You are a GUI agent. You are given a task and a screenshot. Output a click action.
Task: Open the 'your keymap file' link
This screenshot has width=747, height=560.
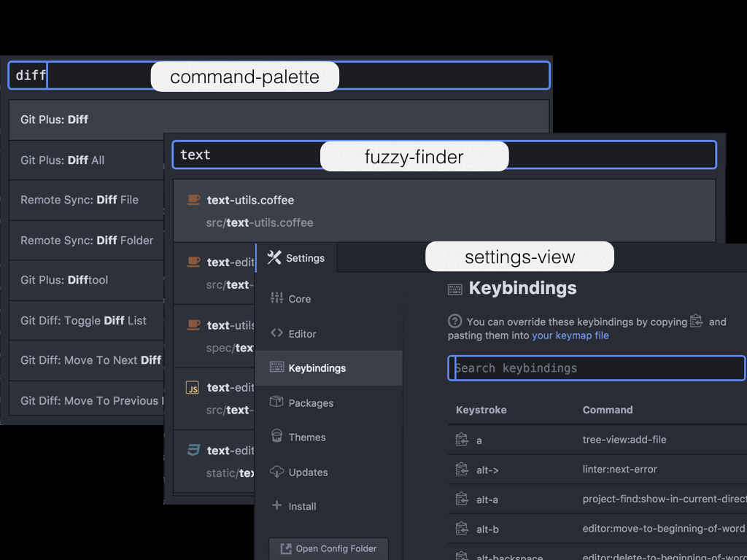tap(570, 335)
